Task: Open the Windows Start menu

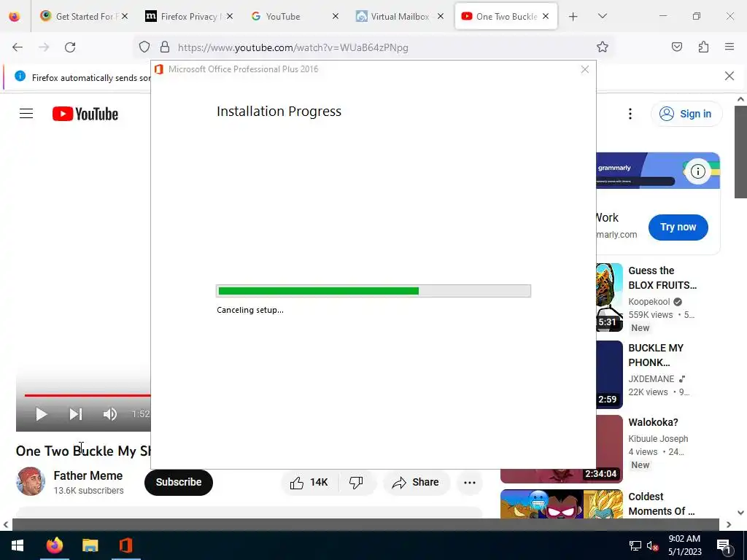Action: (18, 545)
